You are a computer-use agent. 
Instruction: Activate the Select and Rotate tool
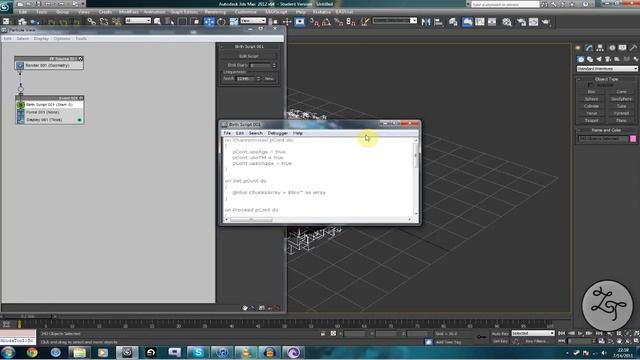tap(221, 22)
